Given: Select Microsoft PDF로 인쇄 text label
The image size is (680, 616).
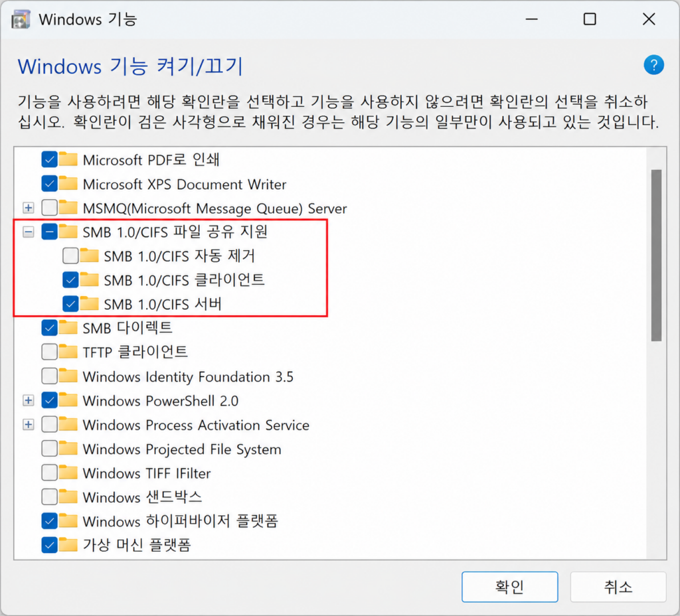Looking at the screenshot, I should [151, 159].
